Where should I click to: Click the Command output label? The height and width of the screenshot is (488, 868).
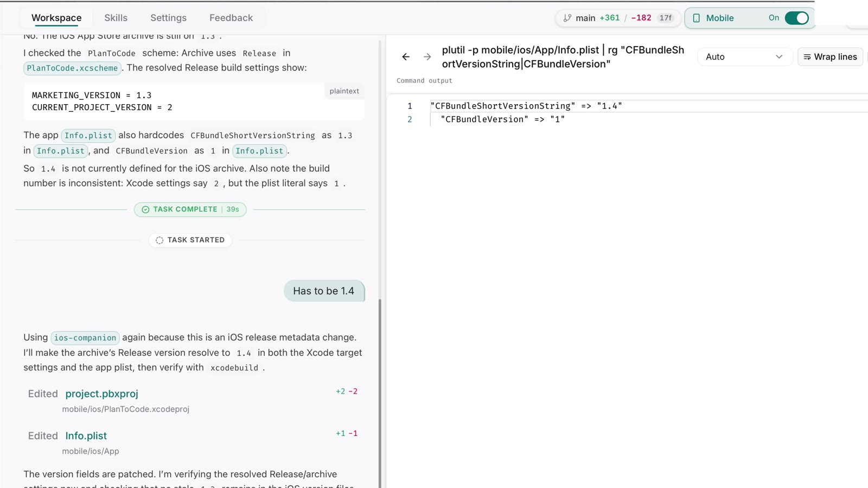(424, 81)
